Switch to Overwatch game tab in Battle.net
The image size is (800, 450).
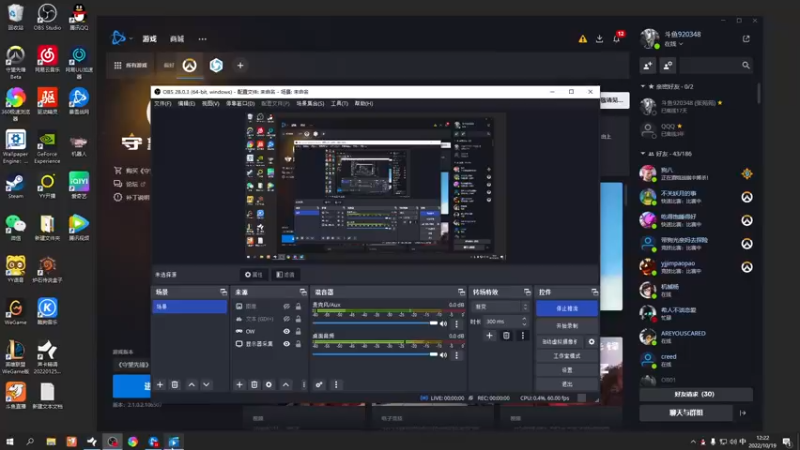pyautogui.click(x=190, y=65)
